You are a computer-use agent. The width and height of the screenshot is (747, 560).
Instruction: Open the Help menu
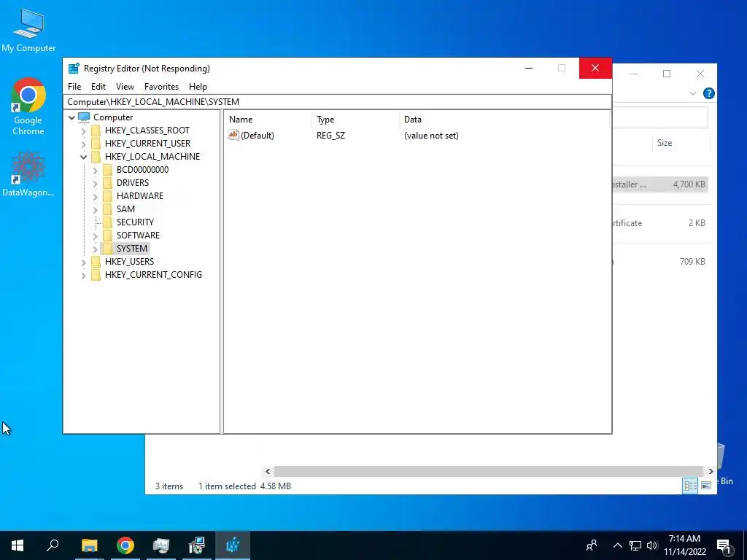coord(198,87)
